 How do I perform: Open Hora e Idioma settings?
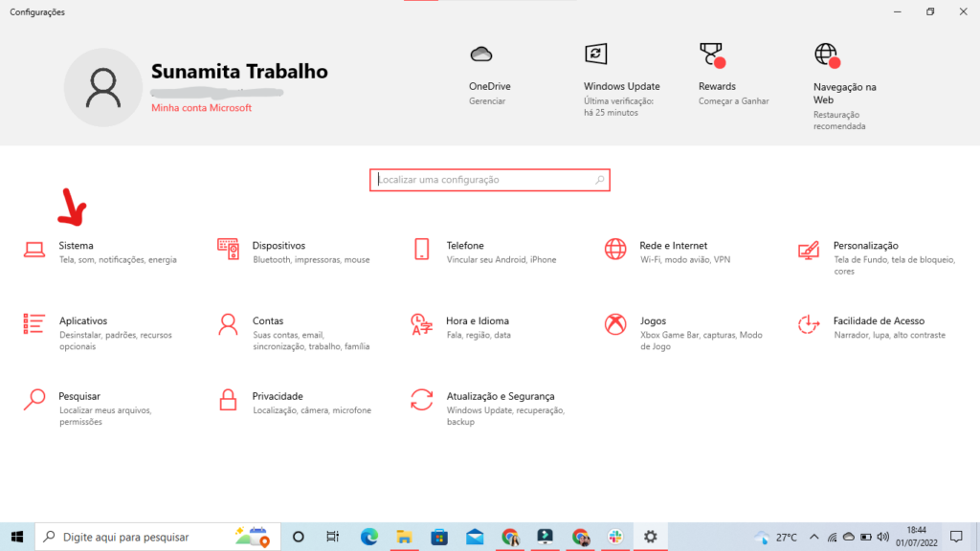click(x=477, y=321)
